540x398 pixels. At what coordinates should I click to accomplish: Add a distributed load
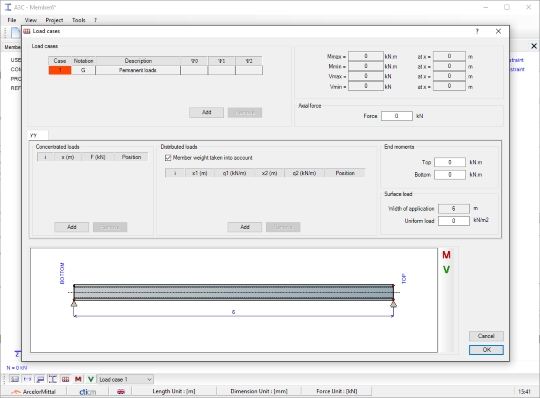tap(245, 227)
